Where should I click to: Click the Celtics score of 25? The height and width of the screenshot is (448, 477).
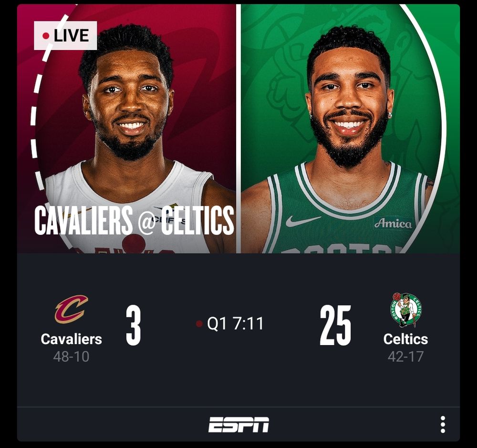(x=335, y=326)
